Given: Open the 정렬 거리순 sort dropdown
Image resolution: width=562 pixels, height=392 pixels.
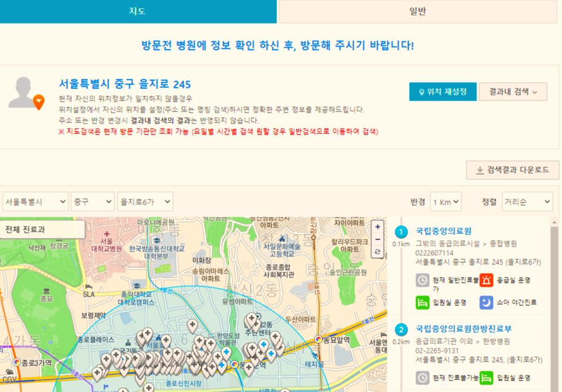Looking at the screenshot, I should pyautogui.click(x=527, y=202).
